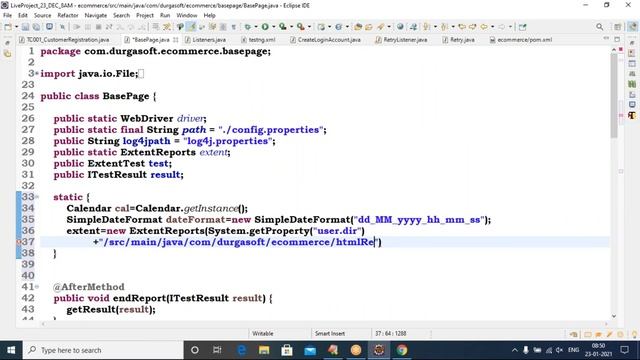Click the "Writable" status bar entry
Image resolution: width=640 pixels, height=360 pixels.
click(x=263, y=333)
